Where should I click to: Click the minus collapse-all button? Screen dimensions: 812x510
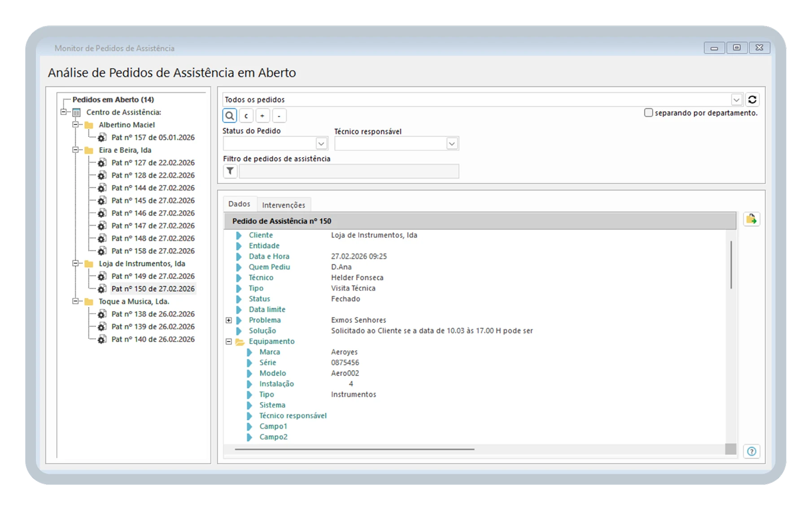279,116
